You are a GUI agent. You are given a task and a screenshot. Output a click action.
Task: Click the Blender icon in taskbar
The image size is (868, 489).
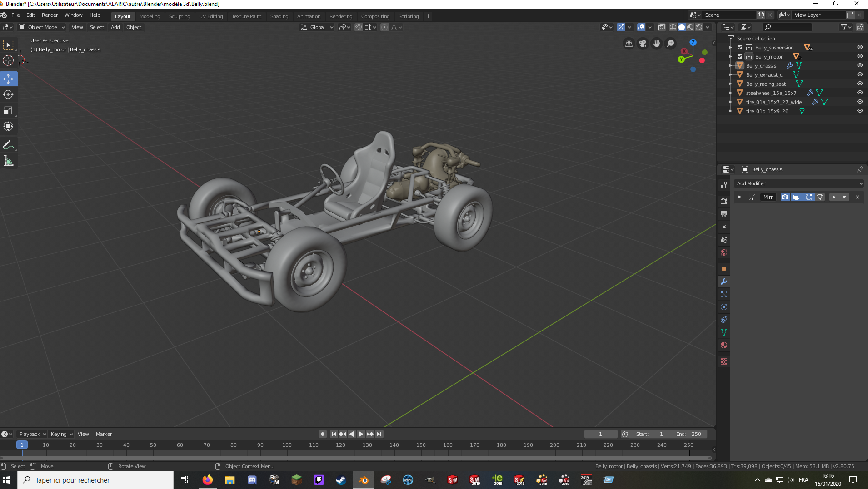pos(363,480)
